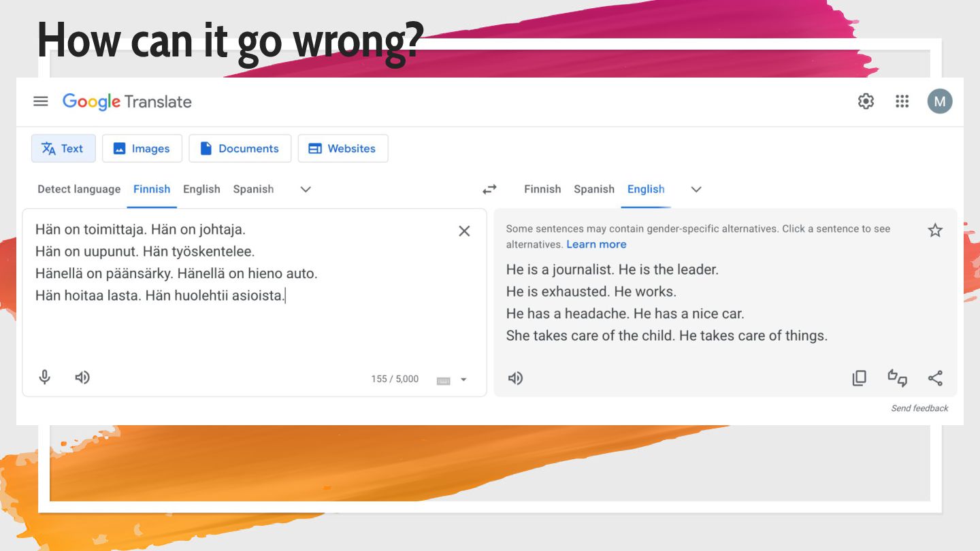The width and height of the screenshot is (980, 551).
Task: Click sentence 'He is exhausted.'
Action: point(558,291)
